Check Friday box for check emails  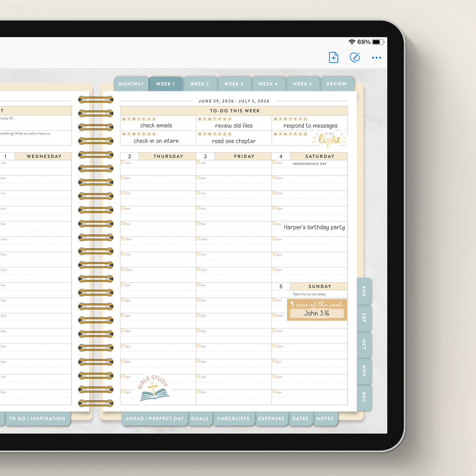point(144,119)
